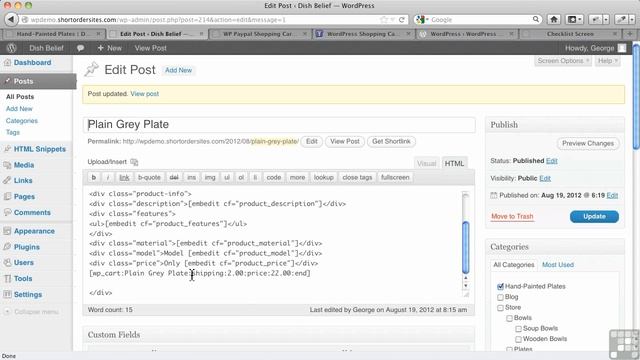Open the Settings section in sidebar
This screenshot has width=640, height=360.
(x=28, y=294)
